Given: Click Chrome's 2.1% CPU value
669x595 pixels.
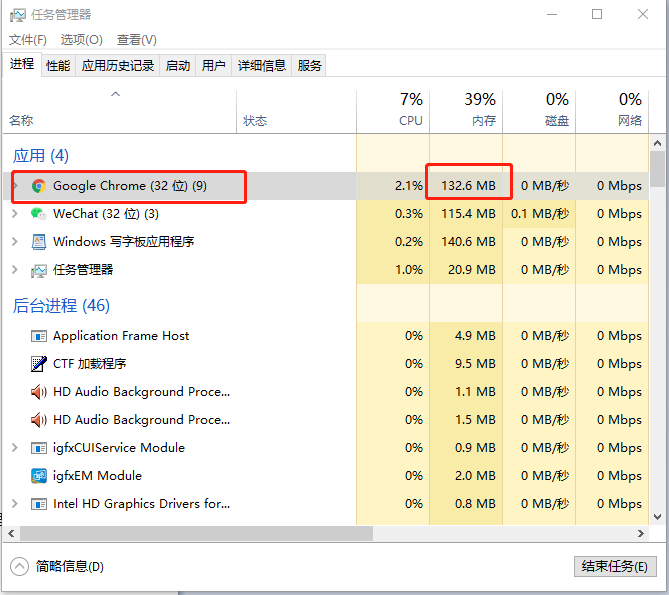Looking at the screenshot, I should coord(409,186).
